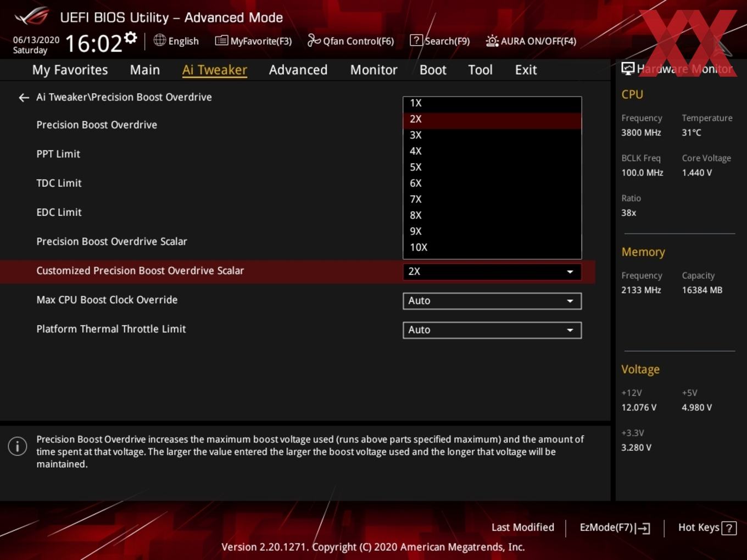Open Max CPU Boost Clock Override dropdown
Image resolution: width=747 pixels, height=560 pixels.
click(492, 301)
